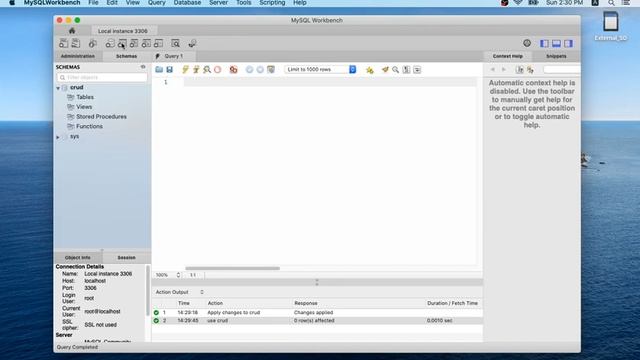Toggle word wrap in editor
The height and width of the screenshot is (360, 640).
417,69
